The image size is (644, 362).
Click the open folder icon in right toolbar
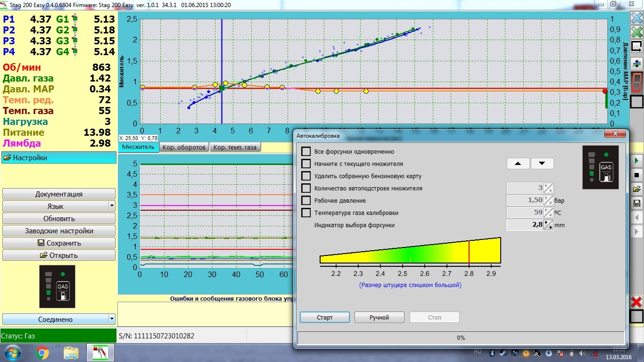point(636,189)
